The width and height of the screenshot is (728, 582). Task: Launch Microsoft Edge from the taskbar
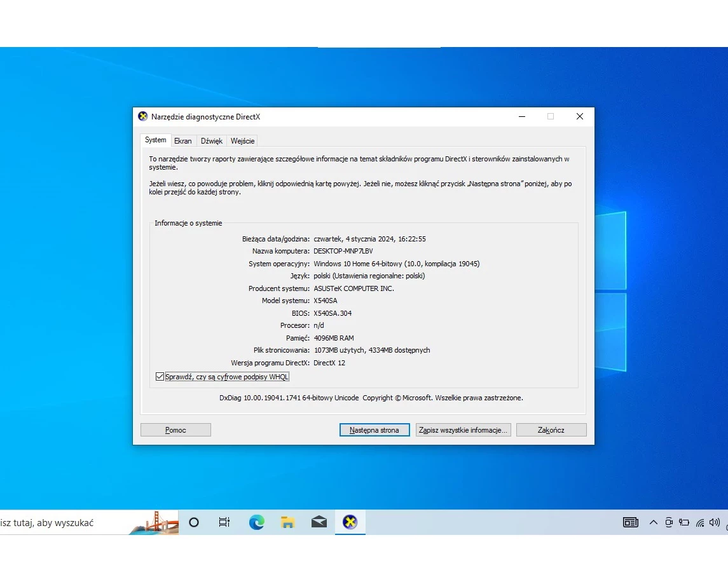tap(256, 523)
